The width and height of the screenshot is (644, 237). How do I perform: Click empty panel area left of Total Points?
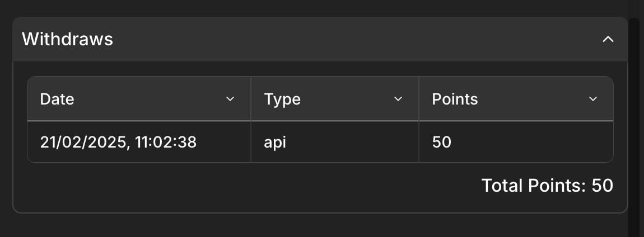click(x=246, y=186)
